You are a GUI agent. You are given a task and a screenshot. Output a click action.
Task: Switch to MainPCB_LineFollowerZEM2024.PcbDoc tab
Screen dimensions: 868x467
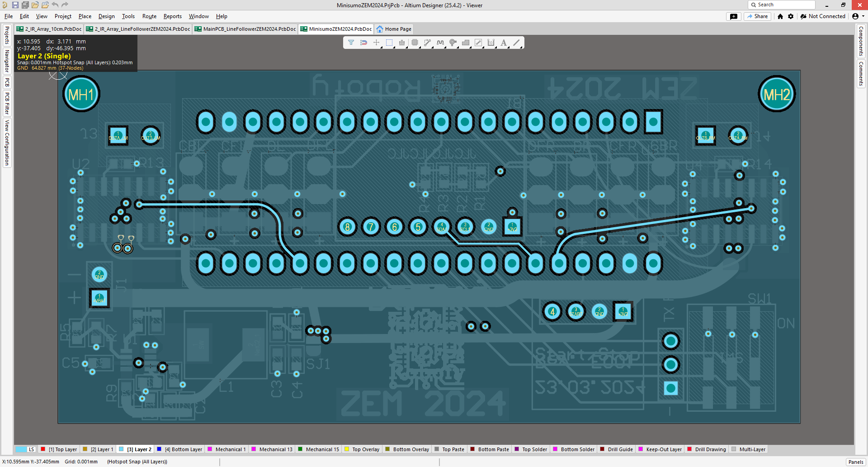tap(245, 29)
